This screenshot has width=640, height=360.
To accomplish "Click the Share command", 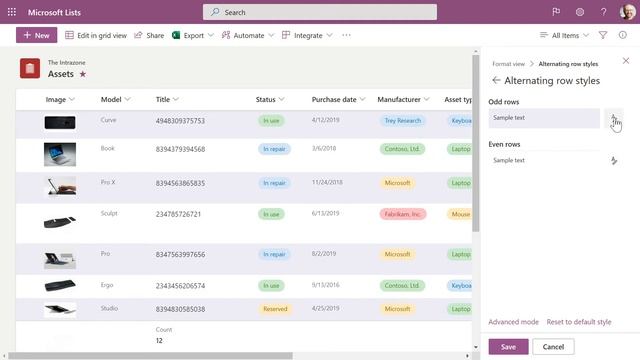I will click(x=149, y=36).
